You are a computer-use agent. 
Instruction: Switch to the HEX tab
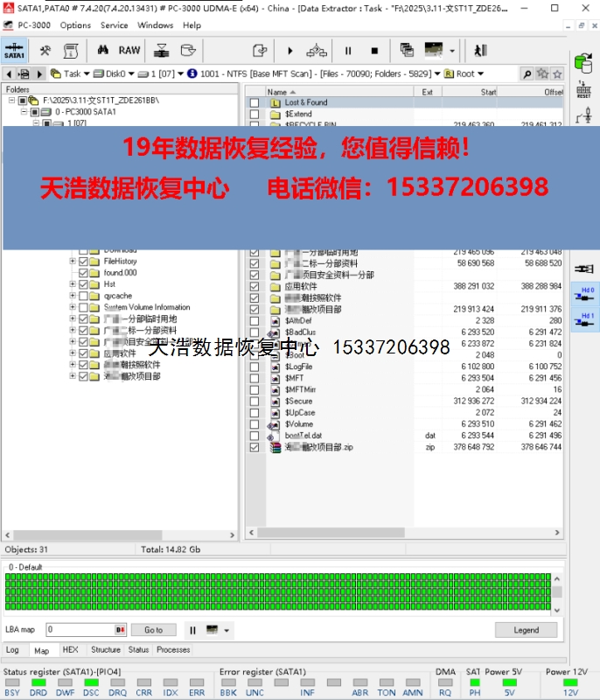pyautogui.click(x=70, y=650)
